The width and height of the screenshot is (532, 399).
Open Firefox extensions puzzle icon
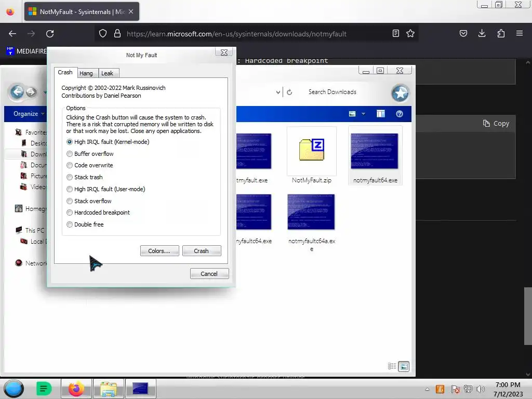click(x=501, y=33)
